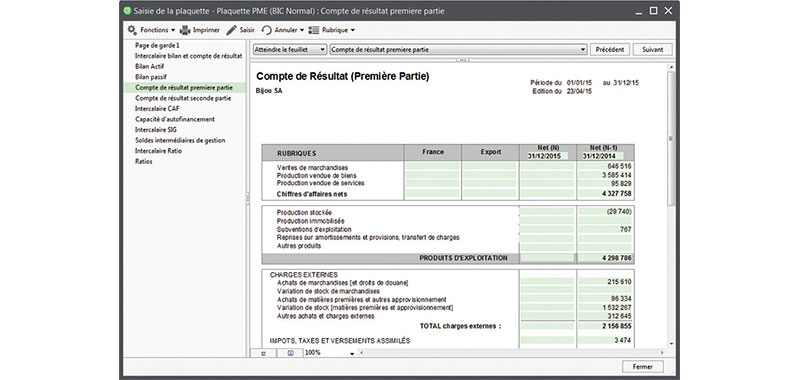Click the 'PRODUITS D'EXPLOITATION' row label
The image size is (800, 380).
coord(463,258)
